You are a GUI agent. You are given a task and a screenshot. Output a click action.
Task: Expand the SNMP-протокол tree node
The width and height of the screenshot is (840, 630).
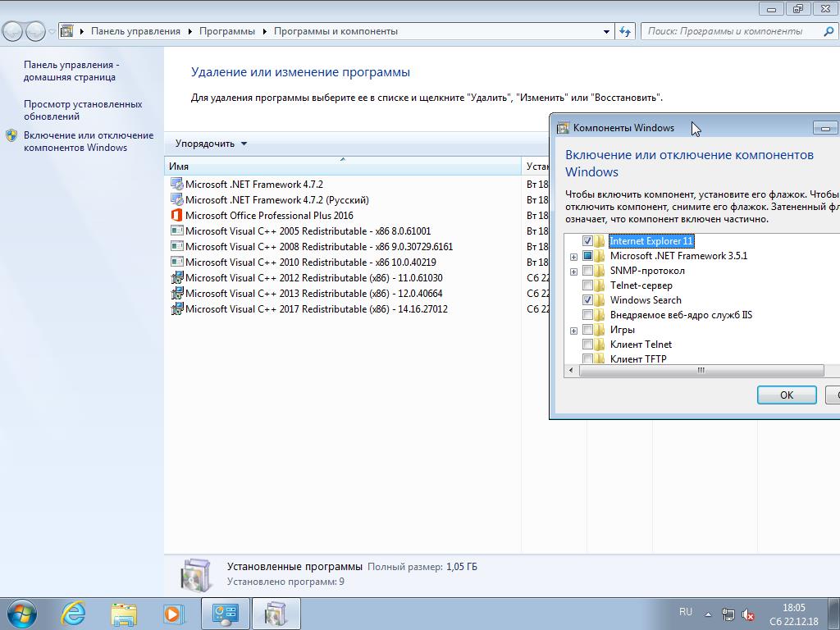point(573,271)
